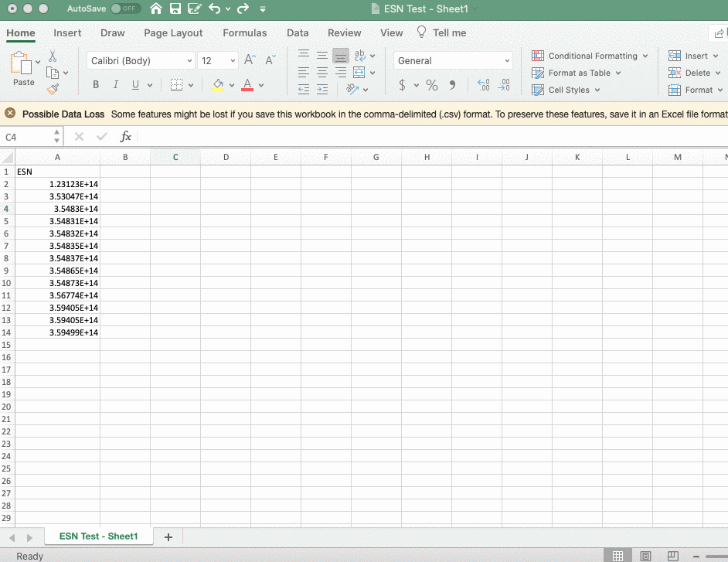This screenshot has width=728, height=562.
Task: Open the Data ribbon tab
Action: pyautogui.click(x=298, y=33)
